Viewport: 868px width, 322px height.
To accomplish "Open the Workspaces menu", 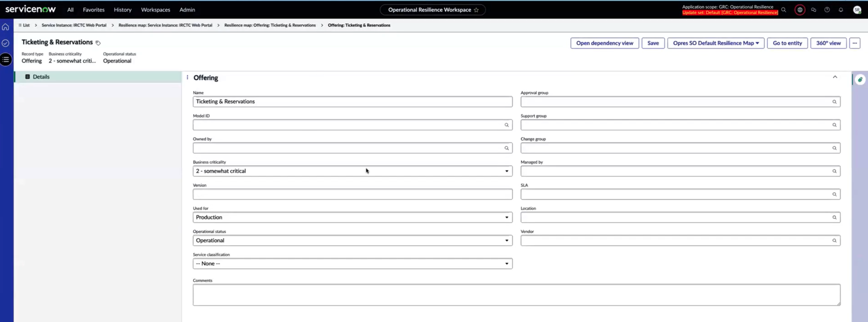I will (155, 10).
